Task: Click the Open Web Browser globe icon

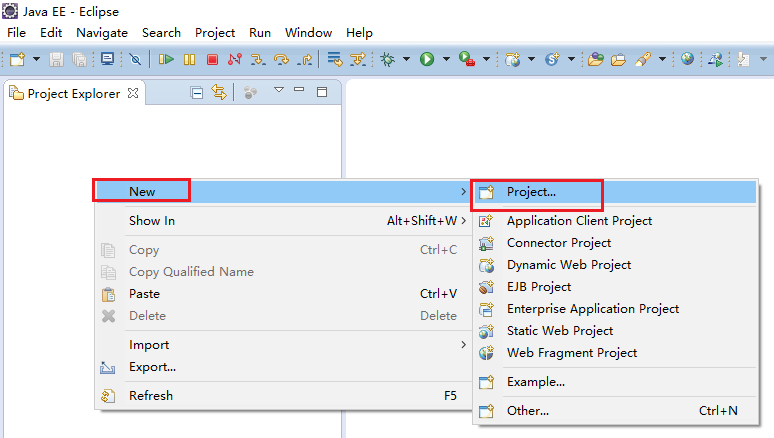Action: click(687, 59)
